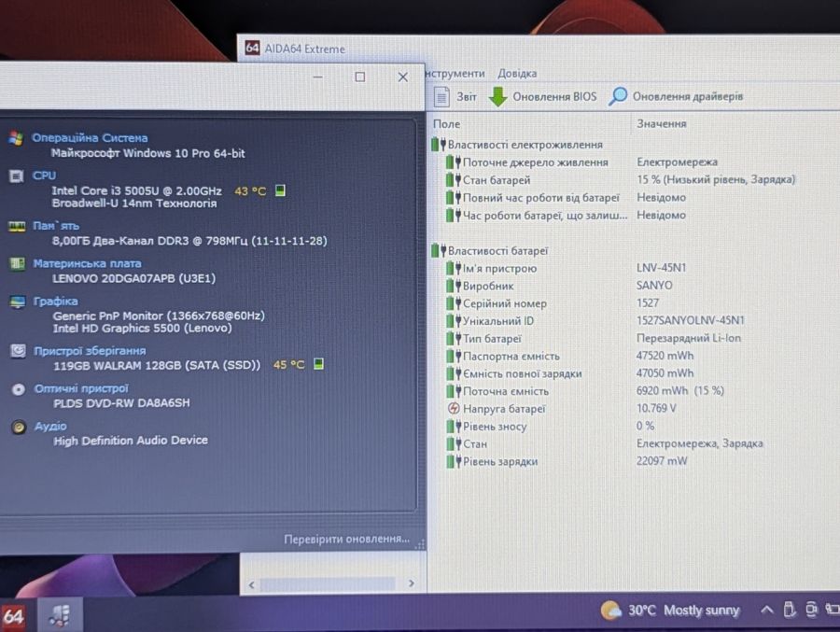
Task: Select the Ім'я пристрою row
Action: pyautogui.click(x=566, y=268)
